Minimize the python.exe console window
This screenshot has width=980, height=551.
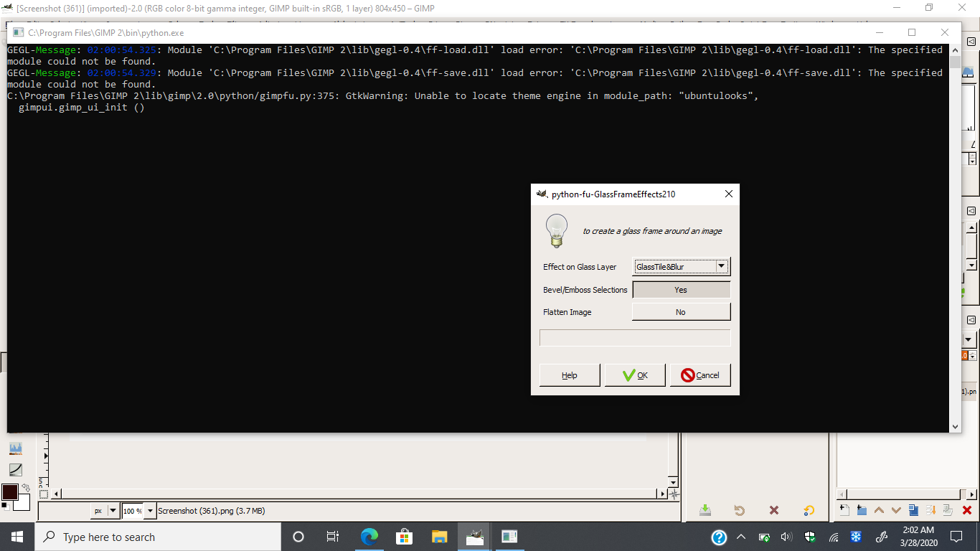click(879, 32)
